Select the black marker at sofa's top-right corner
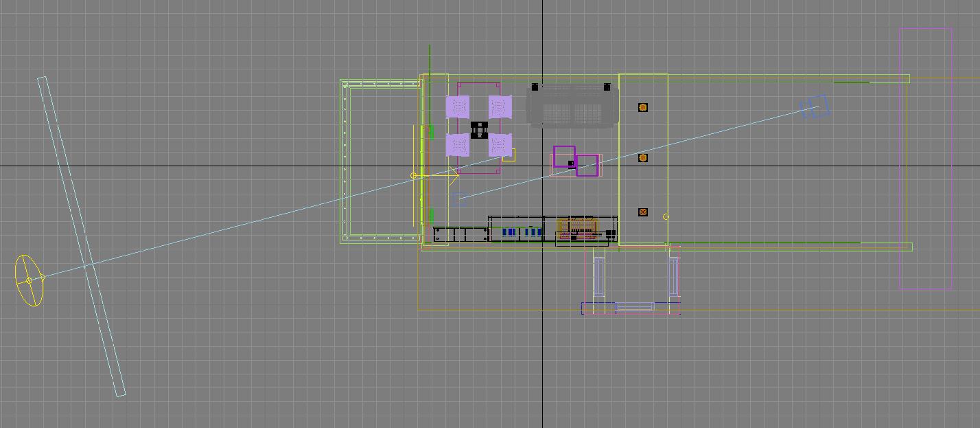 point(607,87)
